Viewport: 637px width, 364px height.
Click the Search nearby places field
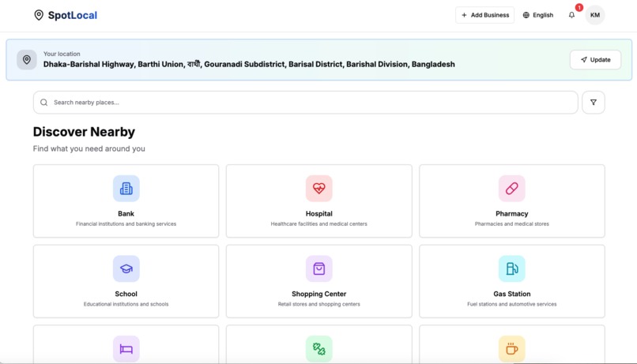(x=306, y=103)
